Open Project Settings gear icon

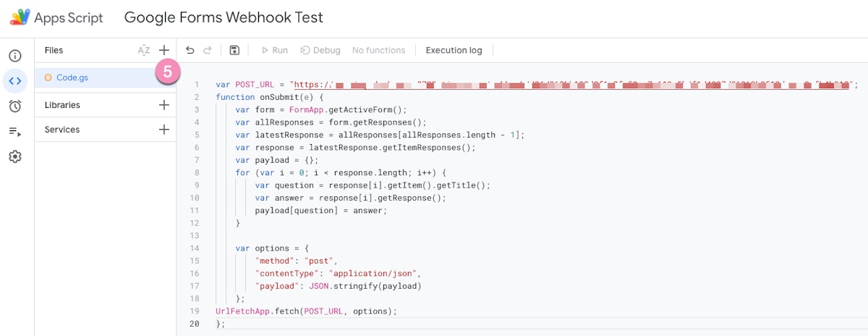15,156
